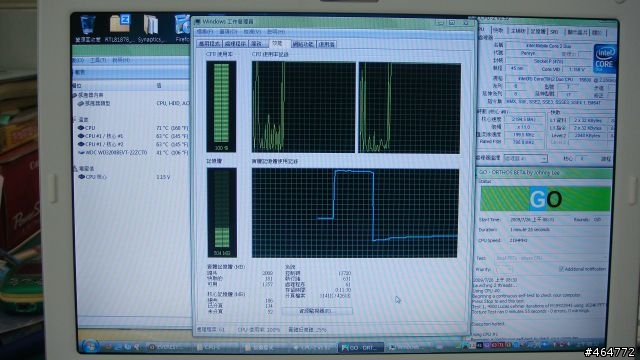Open the Help (H) menu in sensor window
Screen dimensions: 640x360
click(x=121, y=60)
